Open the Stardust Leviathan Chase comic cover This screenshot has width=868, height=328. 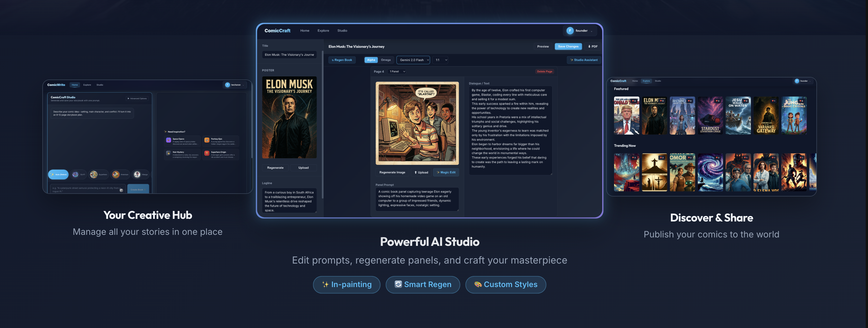(710, 116)
